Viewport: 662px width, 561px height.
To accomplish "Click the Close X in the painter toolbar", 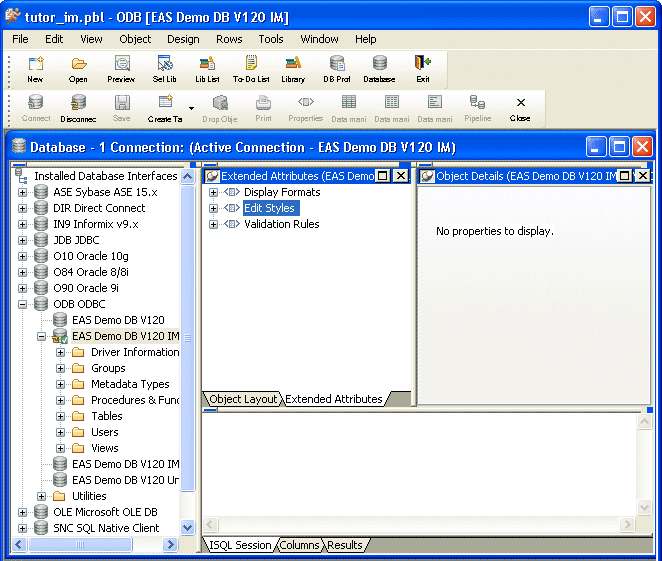I will (521, 108).
